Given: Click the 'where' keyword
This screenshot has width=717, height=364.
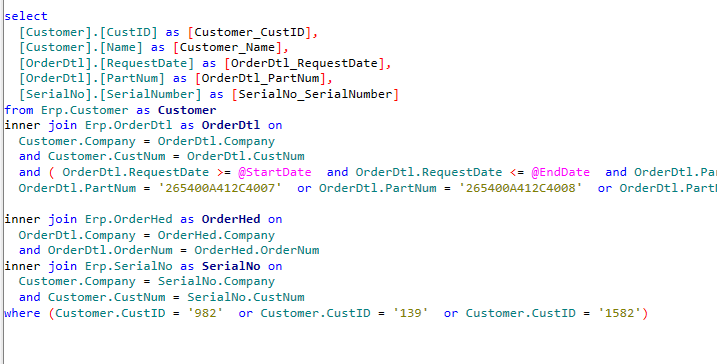Looking at the screenshot, I should point(22,314).
